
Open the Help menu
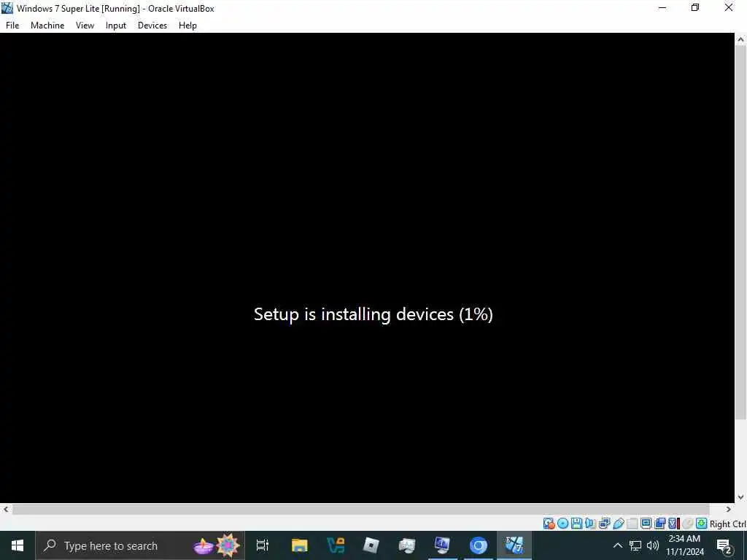point(187,26)
